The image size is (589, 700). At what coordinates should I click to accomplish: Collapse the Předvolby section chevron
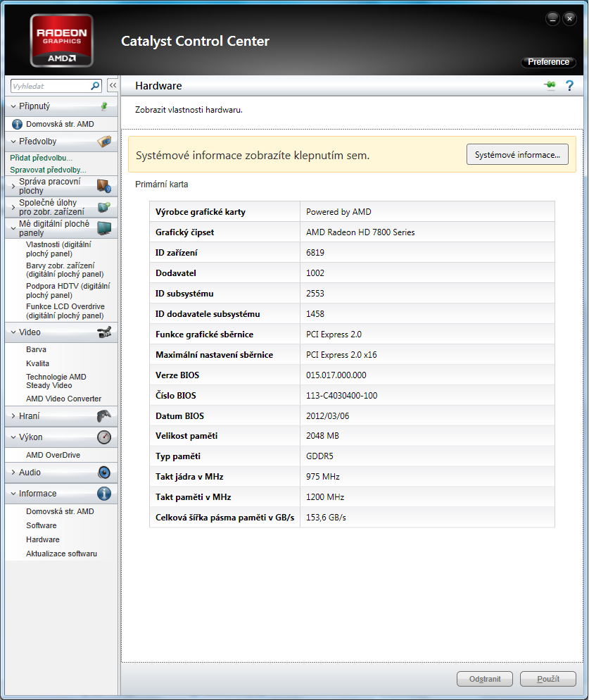click(x=13, y=142)
